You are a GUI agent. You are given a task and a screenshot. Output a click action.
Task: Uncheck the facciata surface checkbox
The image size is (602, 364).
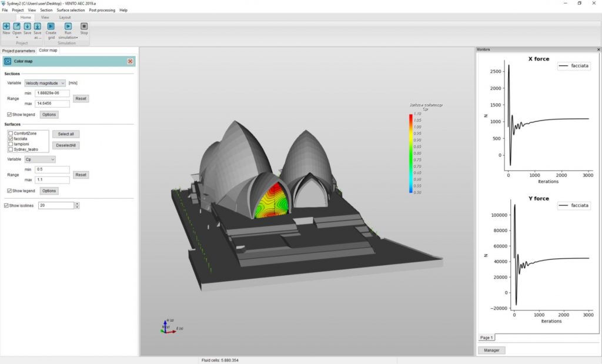click(11, 139)
